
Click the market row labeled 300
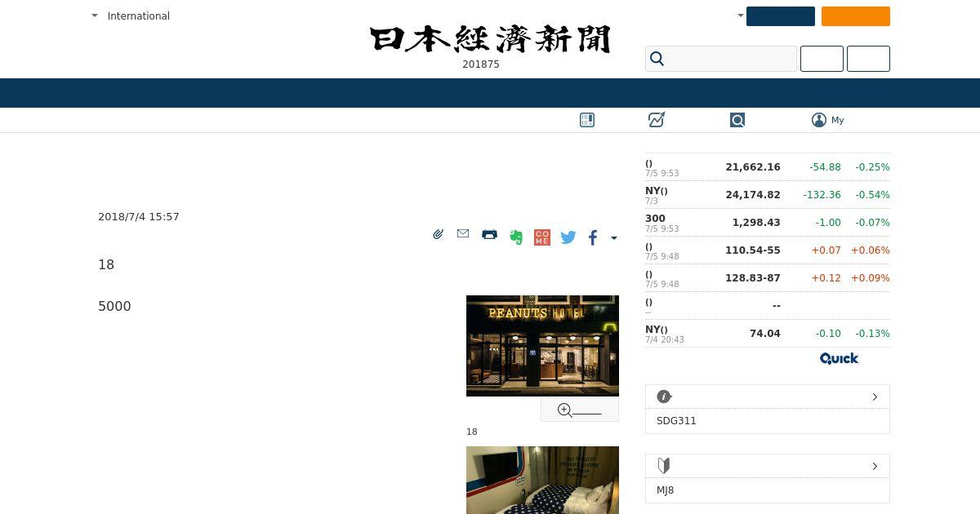point(768,223)
